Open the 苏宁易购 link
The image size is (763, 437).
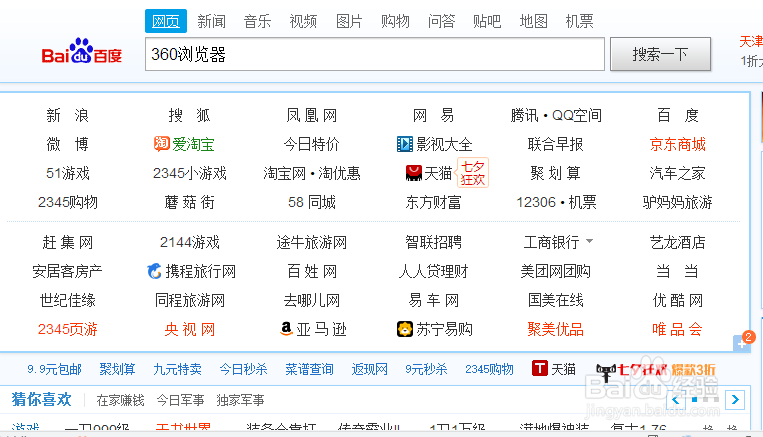(435, 329)
